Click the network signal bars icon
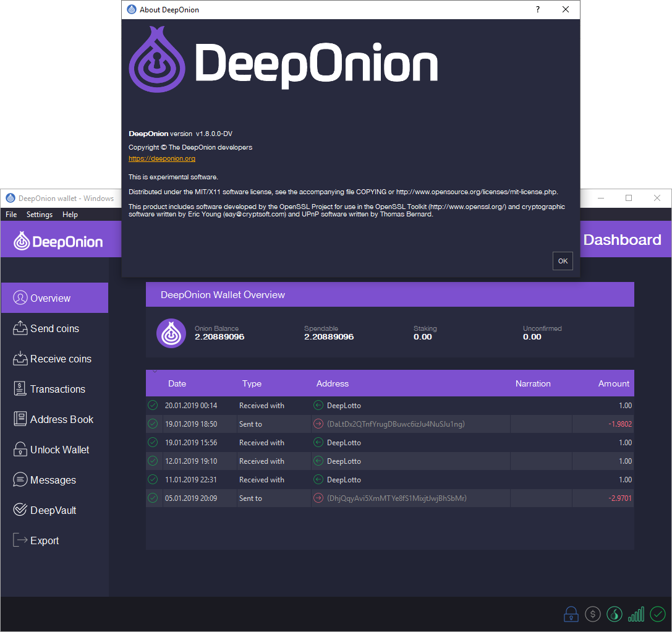 tap(636, 615)
